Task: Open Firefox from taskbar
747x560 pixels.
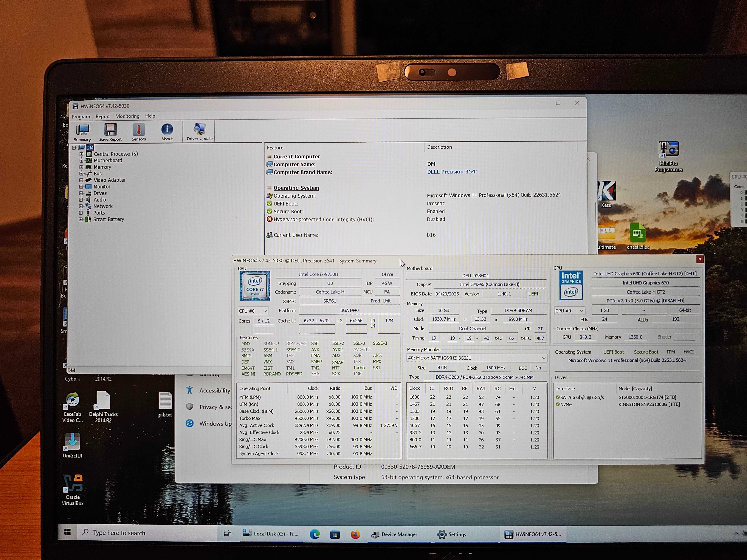Action: click(x=355, y=534)
